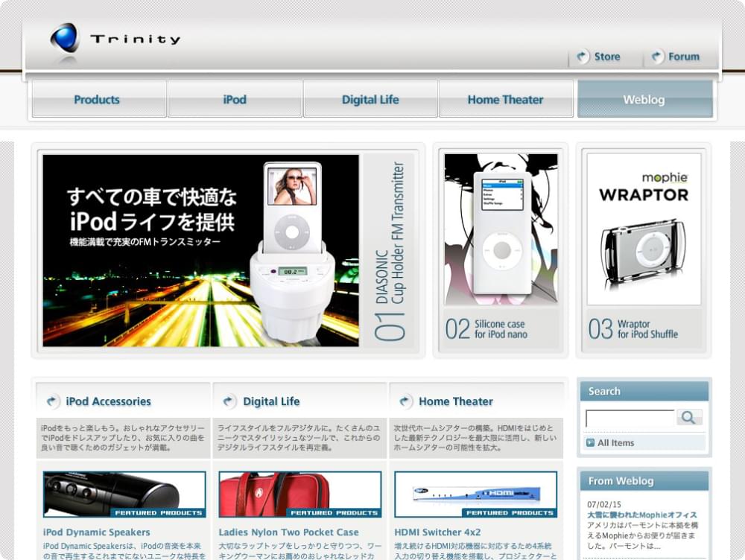The width and height of the screenshot is (745, 560).
Task: Click the arrow icon beside Store
Action: pos(583,57)
